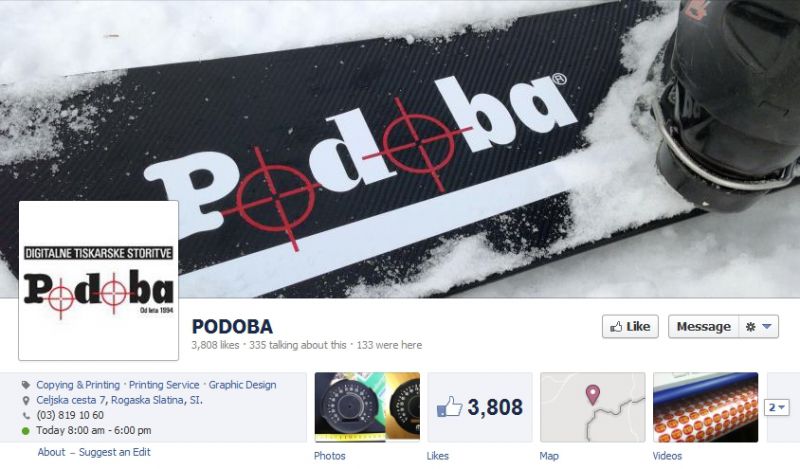
Task: Open the Copying & Printing category link
Action: 78,385
